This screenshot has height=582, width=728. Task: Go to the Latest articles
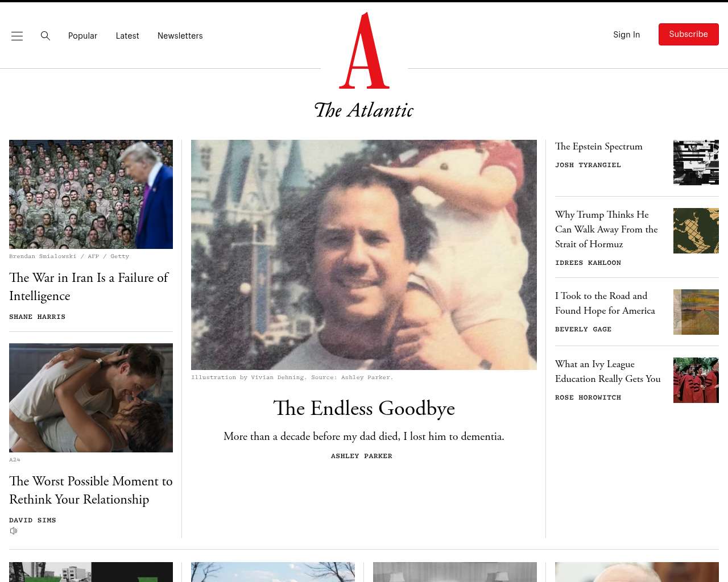pyautogui.click(x=127, y=36)
